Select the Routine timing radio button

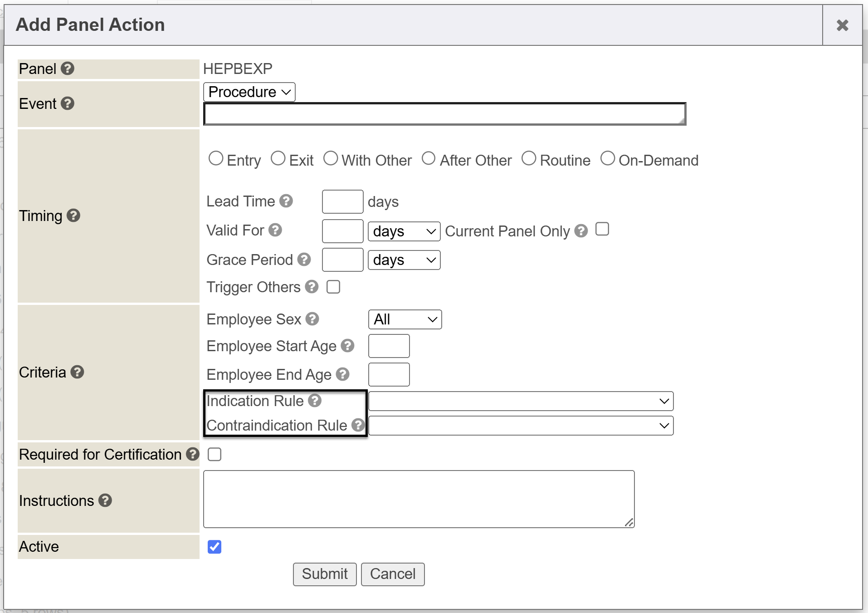(529, 159)
